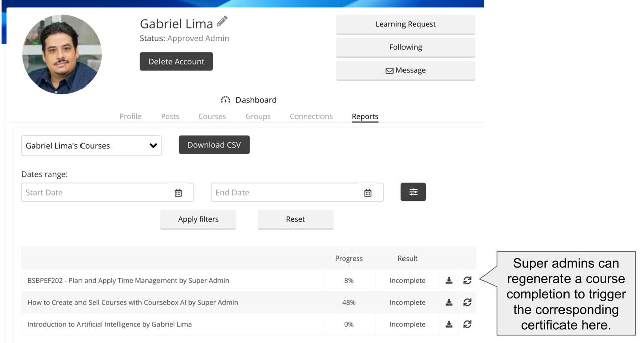The image size is (644, 343).
Task: Click Gabriel Lima's profile photo
Action: pos(62,54)
